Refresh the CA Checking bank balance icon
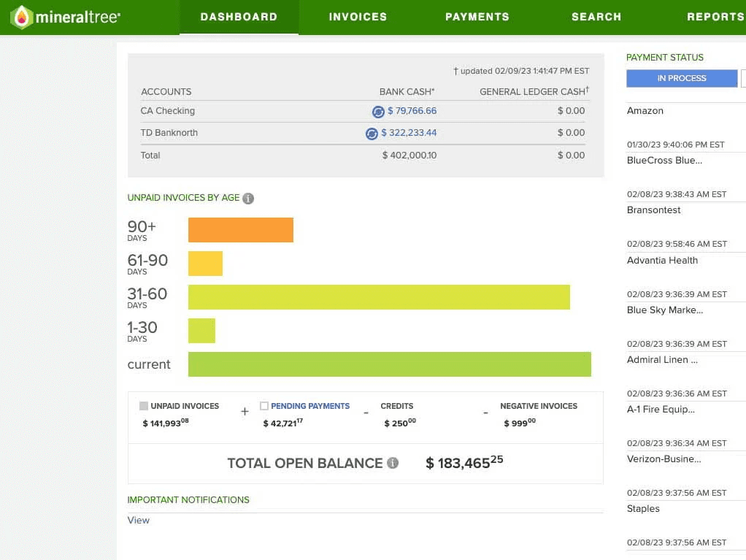Viewport: 746px width, 560px height. [378, 112]
